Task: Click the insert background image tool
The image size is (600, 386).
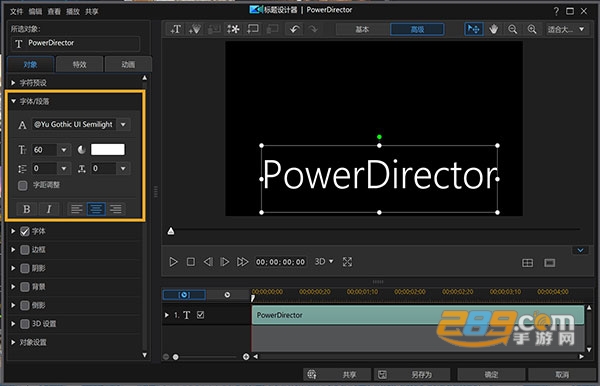Action: [253, 29]
